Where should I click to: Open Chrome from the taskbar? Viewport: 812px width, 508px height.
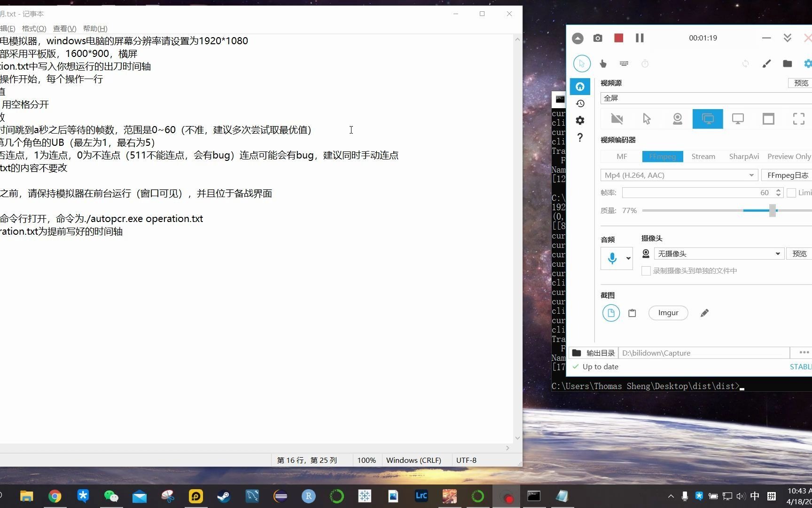pyautogui.click(x=55, y=496)
